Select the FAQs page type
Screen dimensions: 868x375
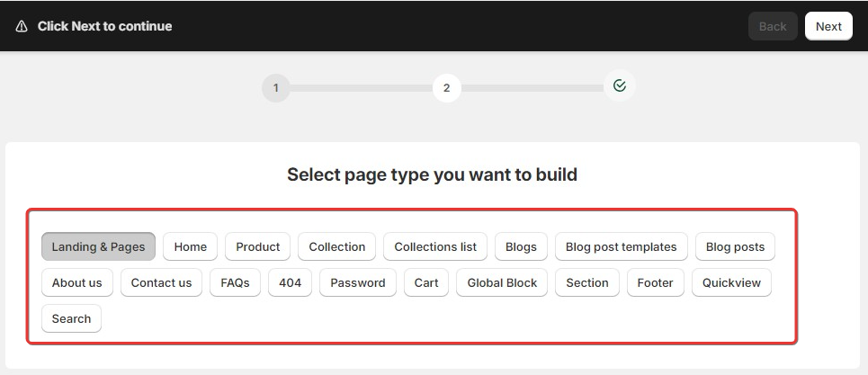[x=235, y=282]
